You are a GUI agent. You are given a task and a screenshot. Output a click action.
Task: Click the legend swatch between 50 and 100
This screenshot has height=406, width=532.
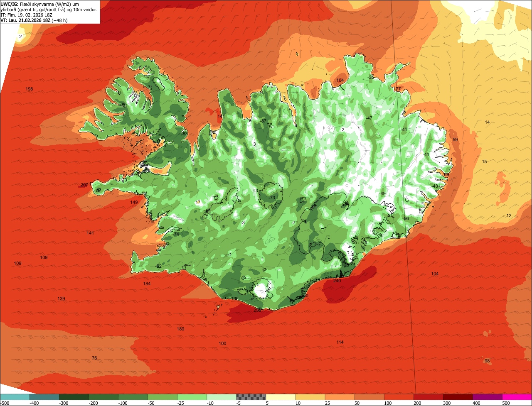click(x=369, y=396)
